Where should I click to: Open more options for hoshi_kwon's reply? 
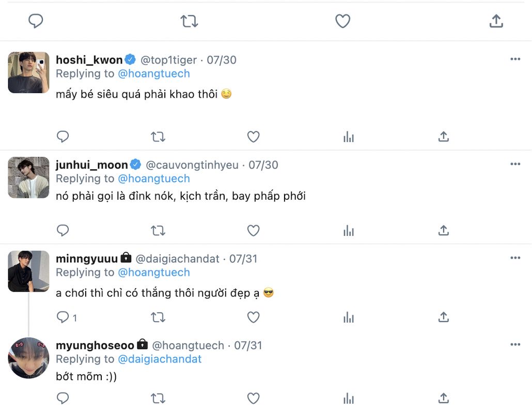pos(515,59)
